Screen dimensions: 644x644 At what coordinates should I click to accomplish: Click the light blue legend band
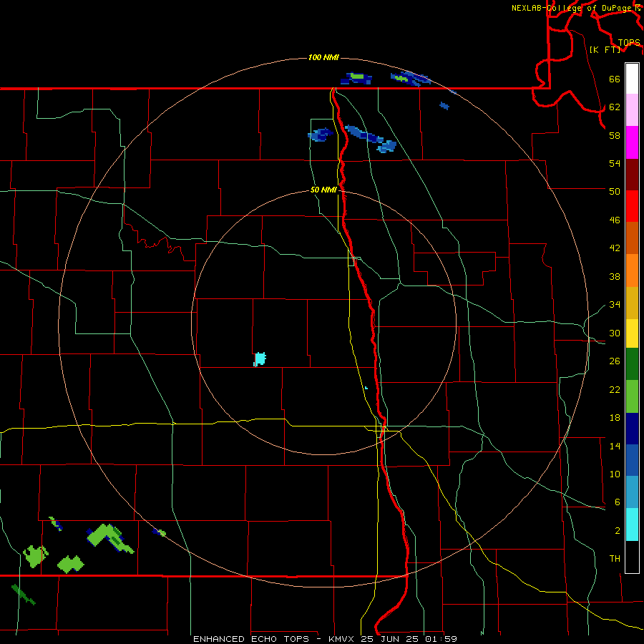point(632,492)
